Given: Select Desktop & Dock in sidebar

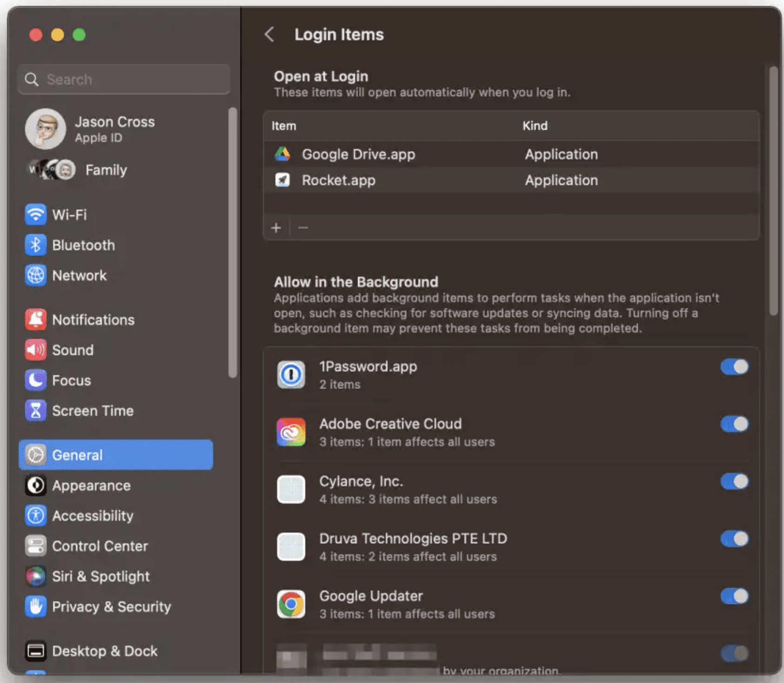Looking at the screenshot, I should point(115,651).
